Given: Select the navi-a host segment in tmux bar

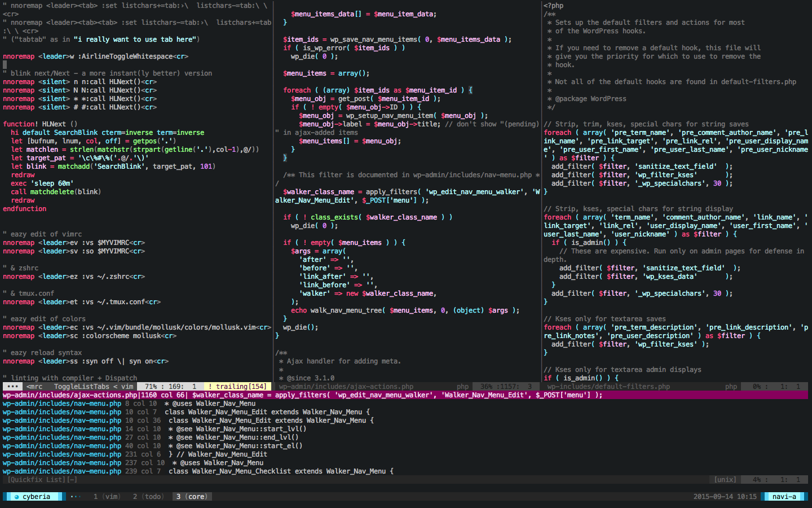Looking at the screenshot, I should tap(784, 496).
